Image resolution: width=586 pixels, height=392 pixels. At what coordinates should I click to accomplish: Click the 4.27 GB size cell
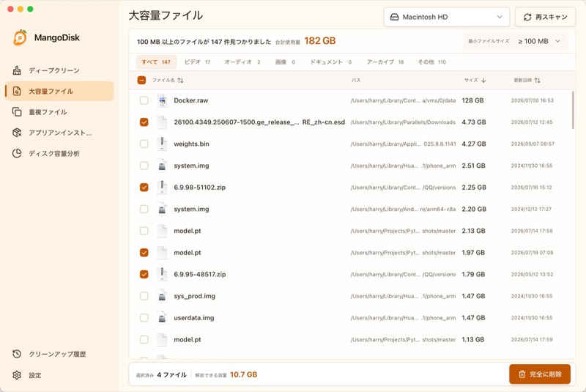coord(474,144)
